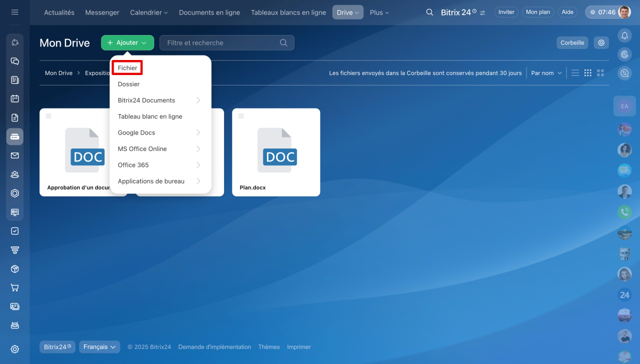
Task: Select Fichier from the Ajouter menu
Action: tap(127, 68)
